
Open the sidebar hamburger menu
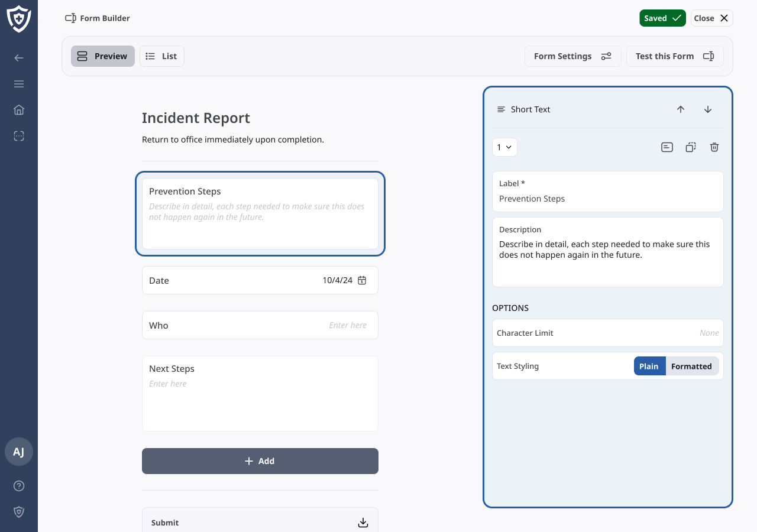(19, 84)
